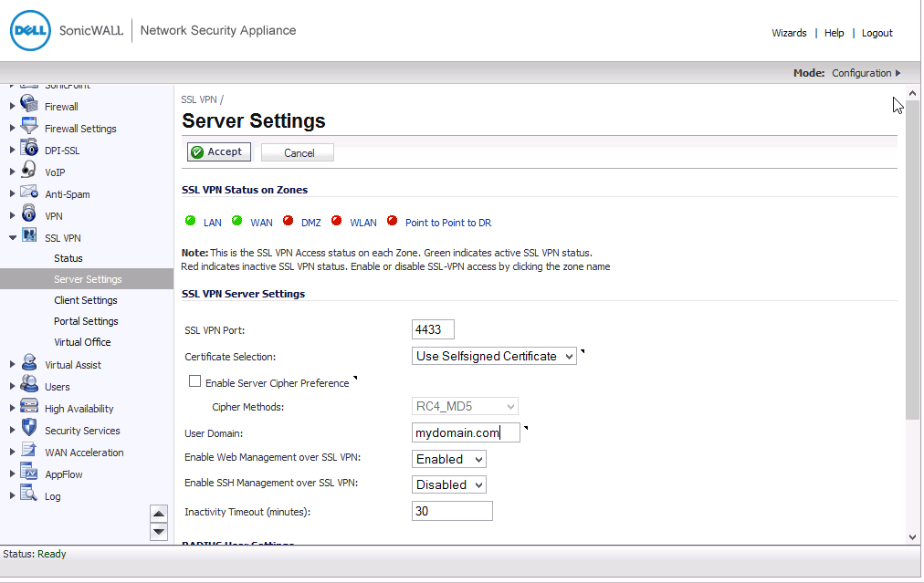Viewport: 924px width, 583px height.
Task: Click the Point to Point to DR link
Action: (448, 223)
